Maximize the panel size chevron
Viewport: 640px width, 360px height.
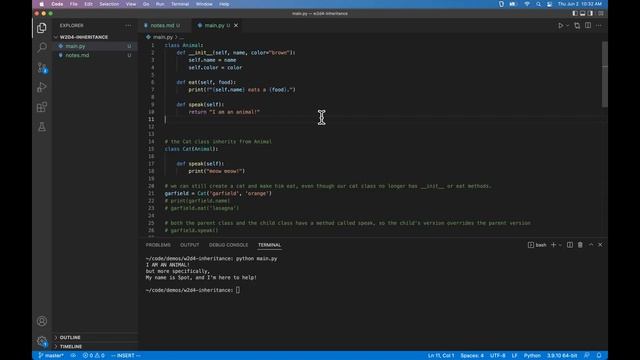[591, 245]
